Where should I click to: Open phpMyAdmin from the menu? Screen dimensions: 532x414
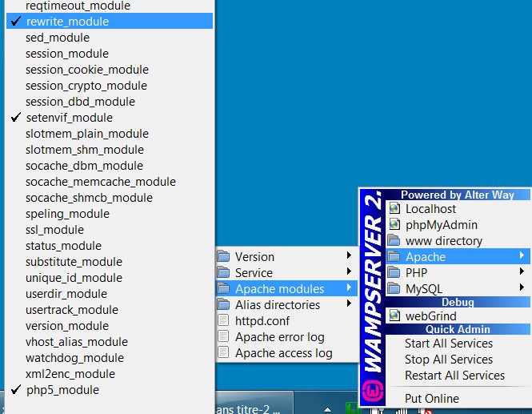point(458,224)
